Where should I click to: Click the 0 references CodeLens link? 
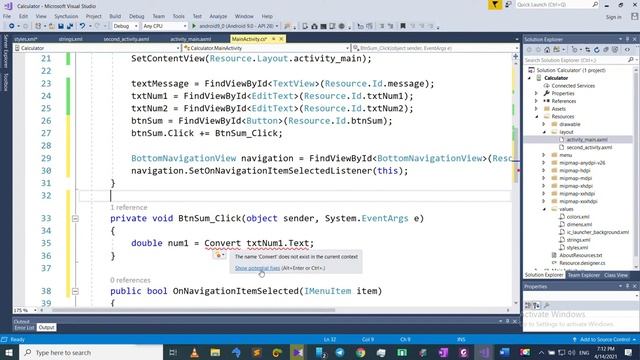[x=130, y=280]
